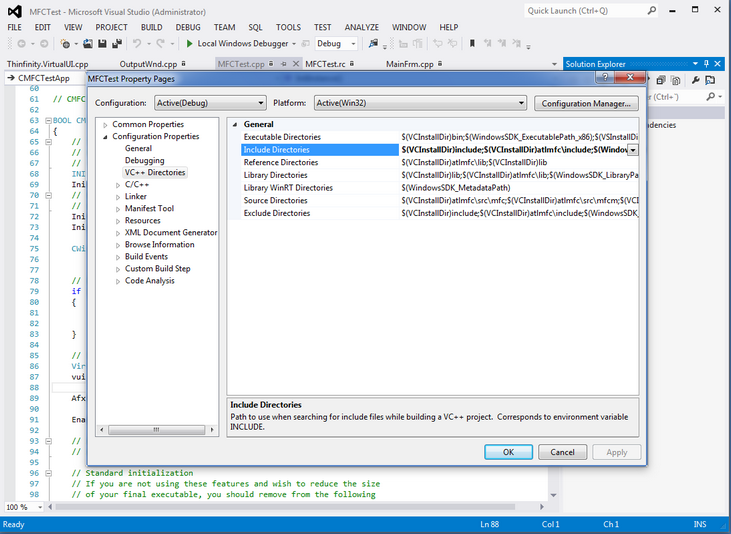
Task: Click the Cancel button
Action: [x=562, y=452]
